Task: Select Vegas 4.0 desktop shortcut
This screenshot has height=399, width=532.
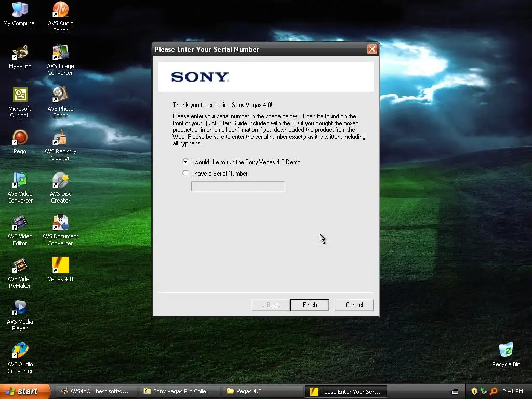Action: tap(60, 270)
